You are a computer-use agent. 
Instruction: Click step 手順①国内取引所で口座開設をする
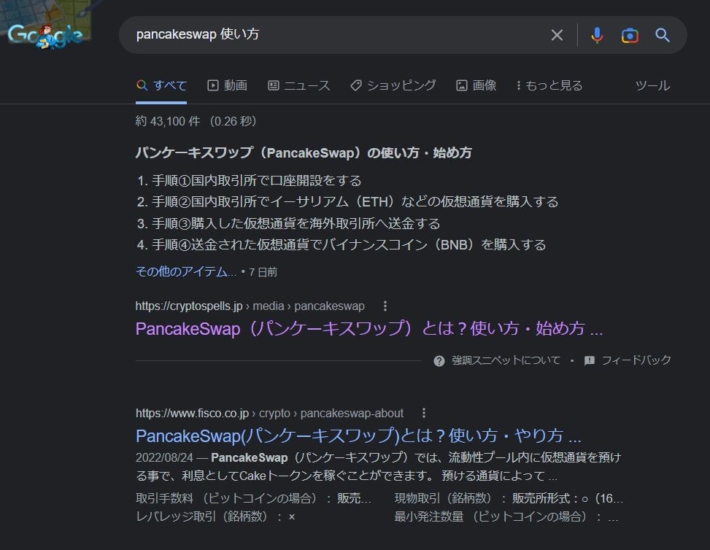257,181
